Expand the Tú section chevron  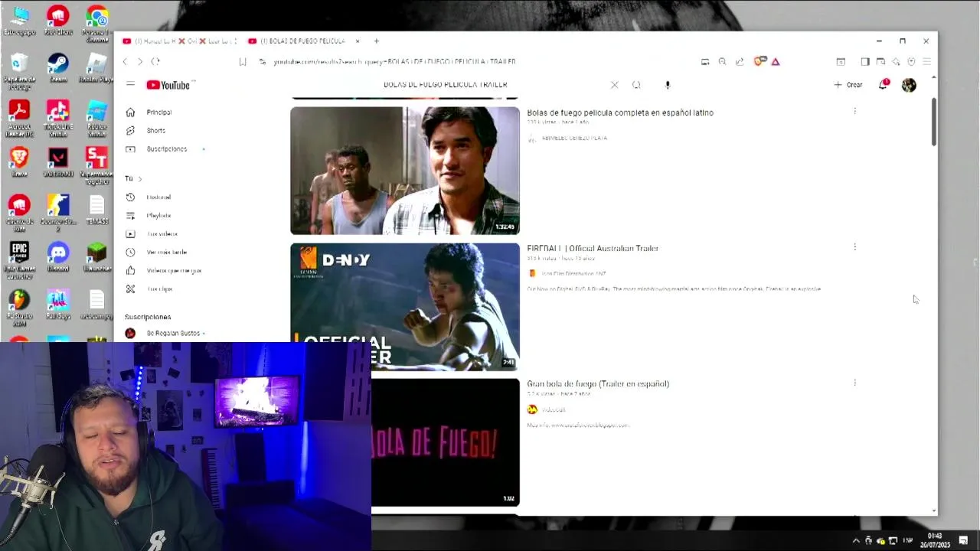point(139,179)
